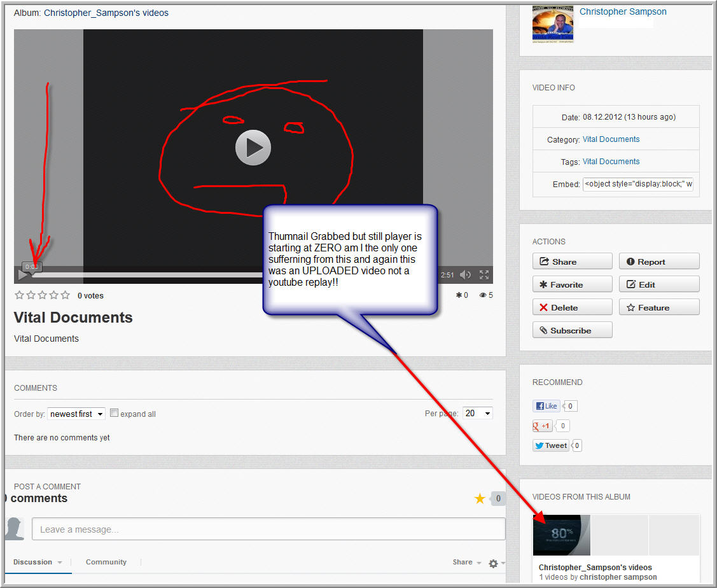Click the video progress seek bar
The height and width of the screenshot is (588, 717).
click(146, 275)
